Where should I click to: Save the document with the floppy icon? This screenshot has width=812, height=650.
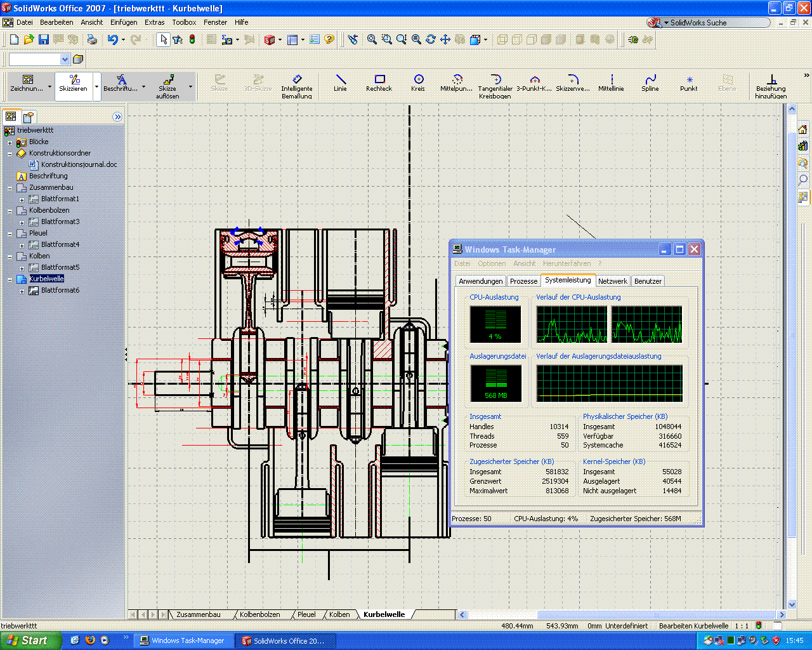[44, 39]
